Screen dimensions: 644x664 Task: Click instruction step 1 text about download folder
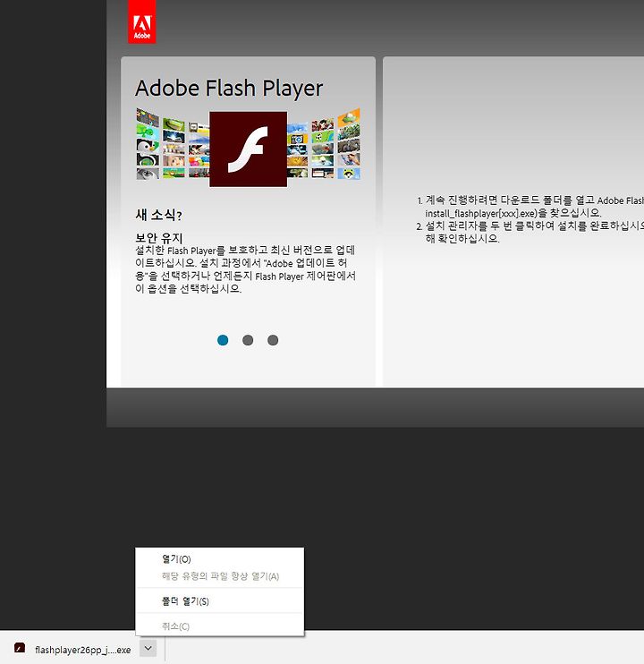click(x=534, y=206)
